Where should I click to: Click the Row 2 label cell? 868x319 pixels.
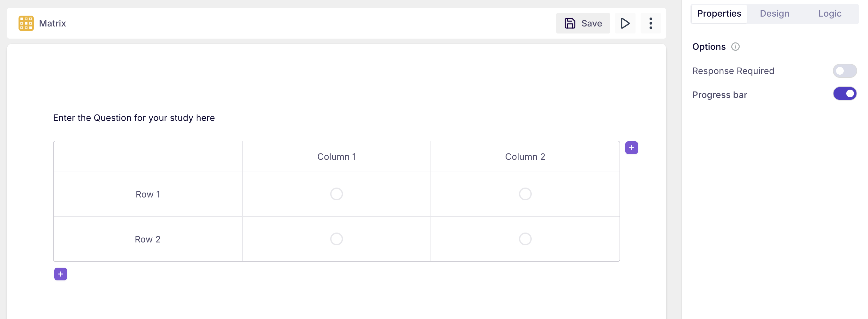click(x=148, y=239)
